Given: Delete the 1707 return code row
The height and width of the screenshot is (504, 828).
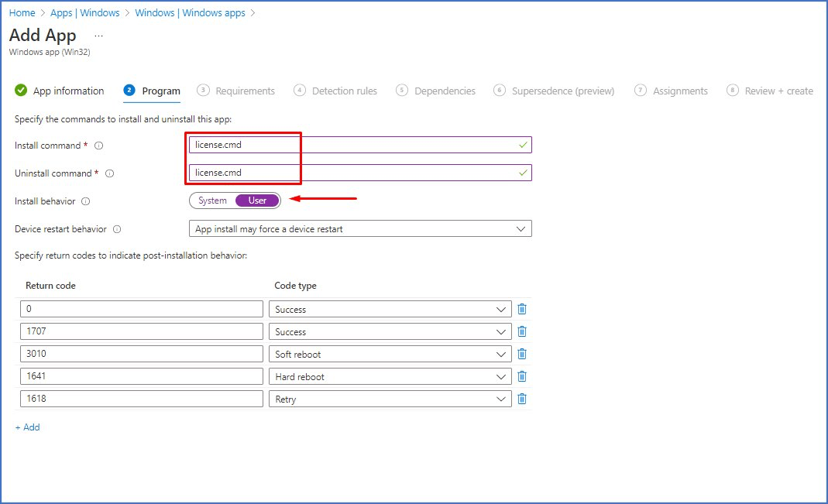Looking at the screenshot, I should [522, 331].
